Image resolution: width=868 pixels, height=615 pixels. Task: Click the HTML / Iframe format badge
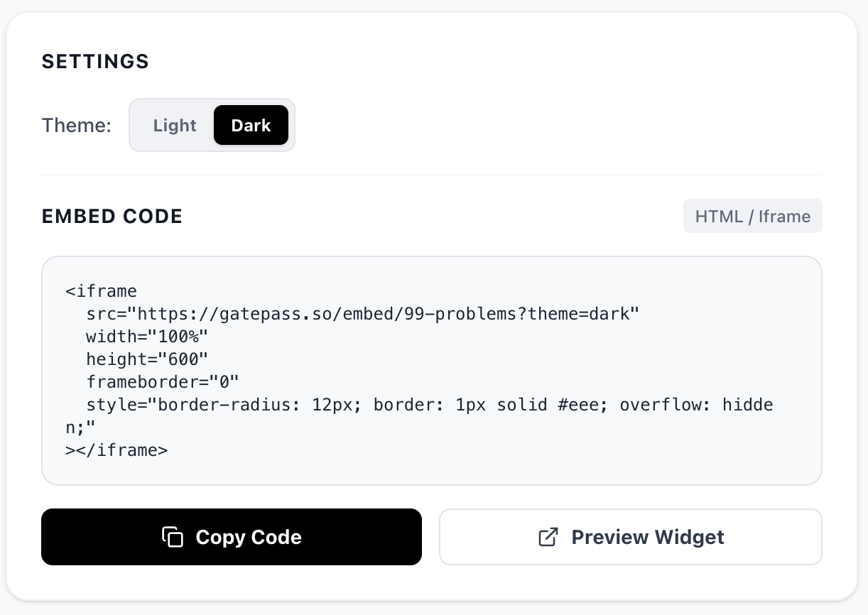click(x=752, y=217)
